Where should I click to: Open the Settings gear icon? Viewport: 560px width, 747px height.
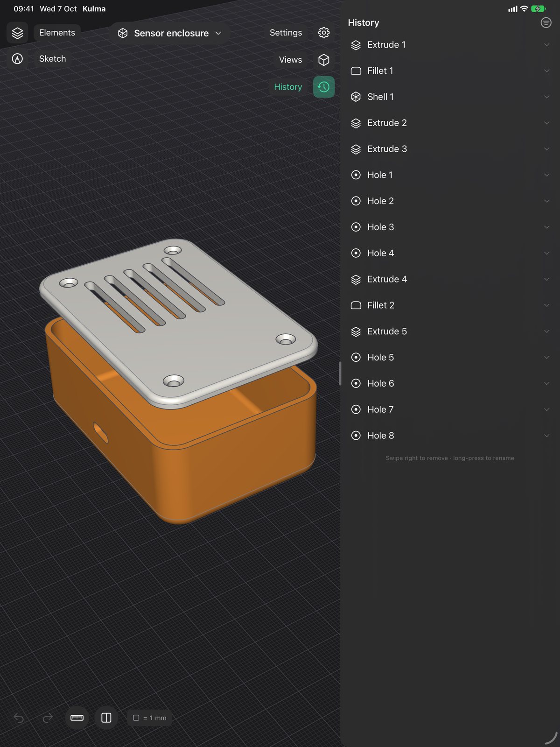click(324, 33)
